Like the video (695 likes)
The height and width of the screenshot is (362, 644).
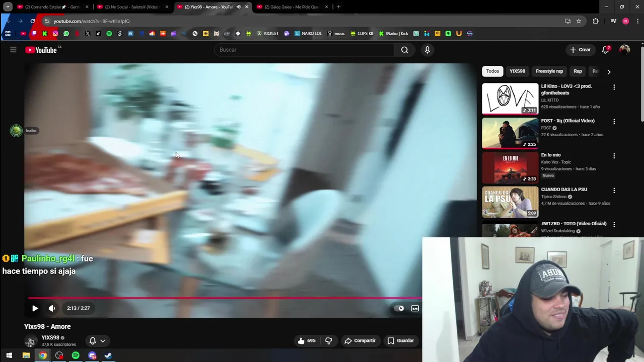coord(306,340)
